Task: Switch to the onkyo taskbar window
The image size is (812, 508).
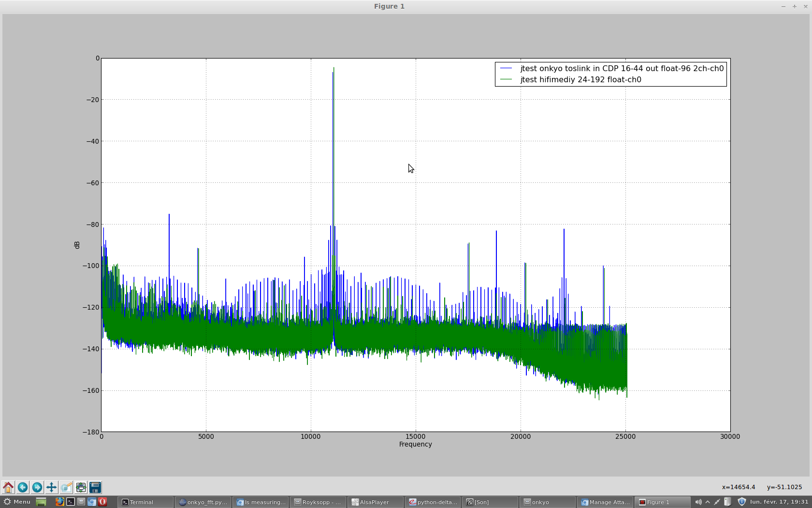Action: [547, 502]
